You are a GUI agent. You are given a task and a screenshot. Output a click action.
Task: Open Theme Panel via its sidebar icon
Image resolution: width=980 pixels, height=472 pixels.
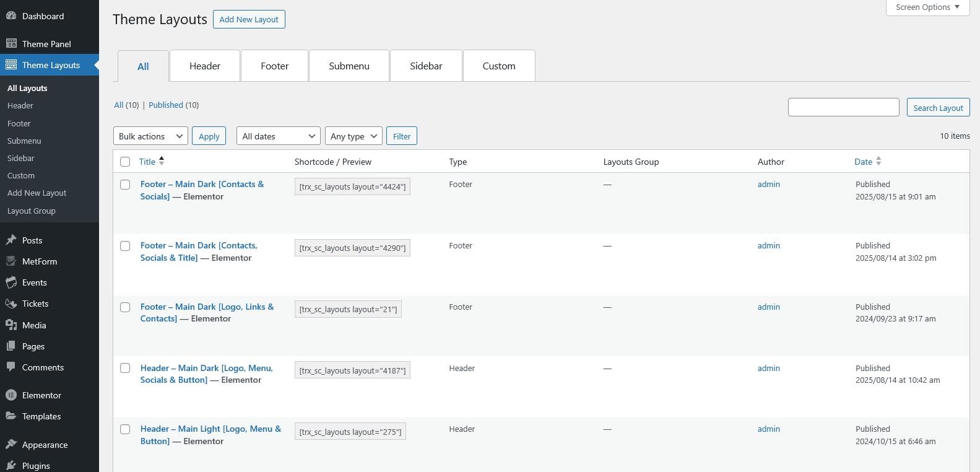(11, 43)
